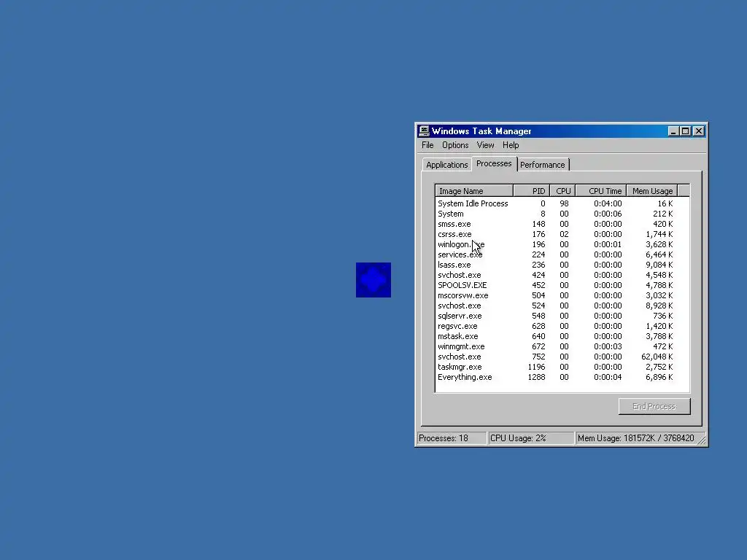The width and height of the screenshot is (747, 560).
Task: Select the System Idle Process row
Action: [562, 203]
